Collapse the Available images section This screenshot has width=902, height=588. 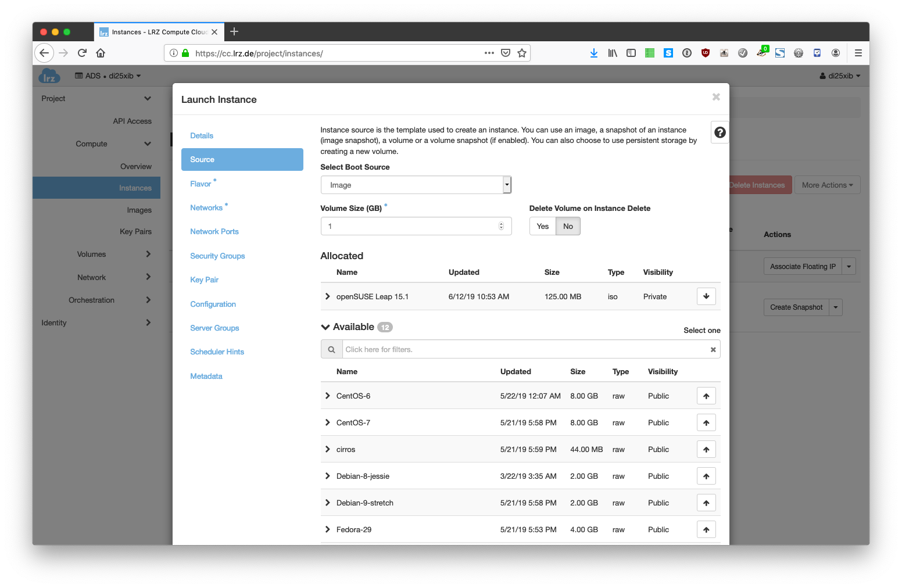(325, 327)
